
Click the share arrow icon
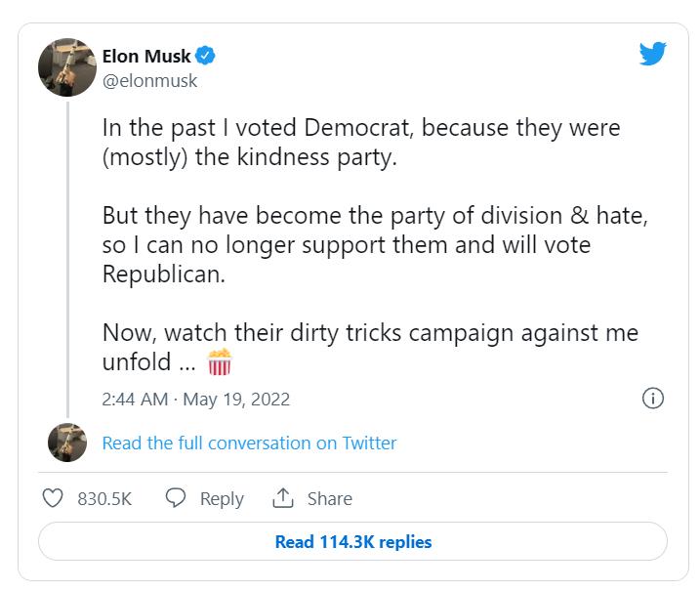(283, 498)
